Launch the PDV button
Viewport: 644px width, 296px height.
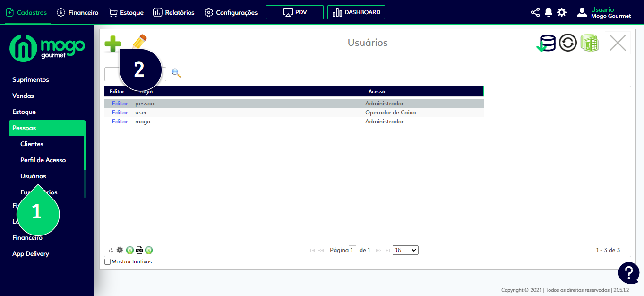pos(295,12)
